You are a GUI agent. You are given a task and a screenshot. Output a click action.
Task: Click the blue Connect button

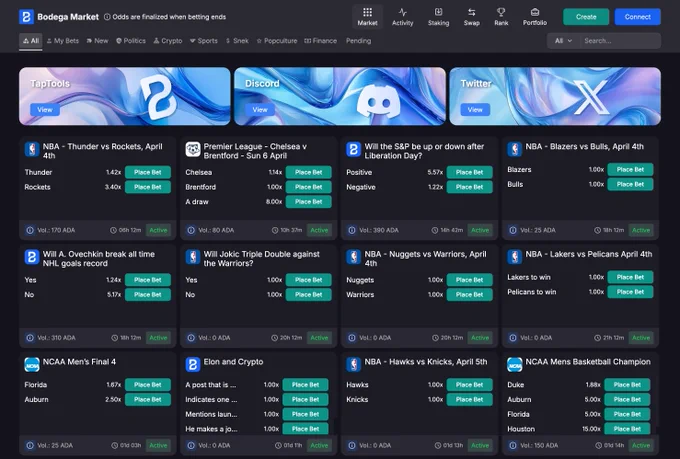pos(638,17)
